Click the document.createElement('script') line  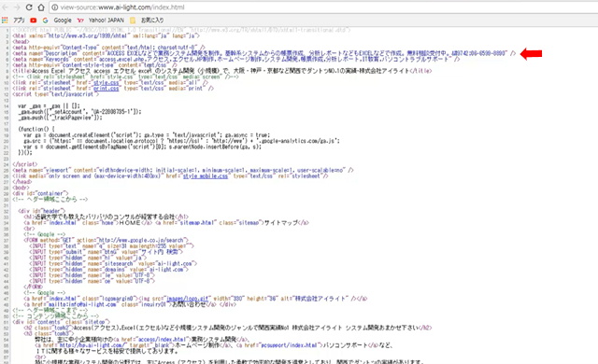147,135
